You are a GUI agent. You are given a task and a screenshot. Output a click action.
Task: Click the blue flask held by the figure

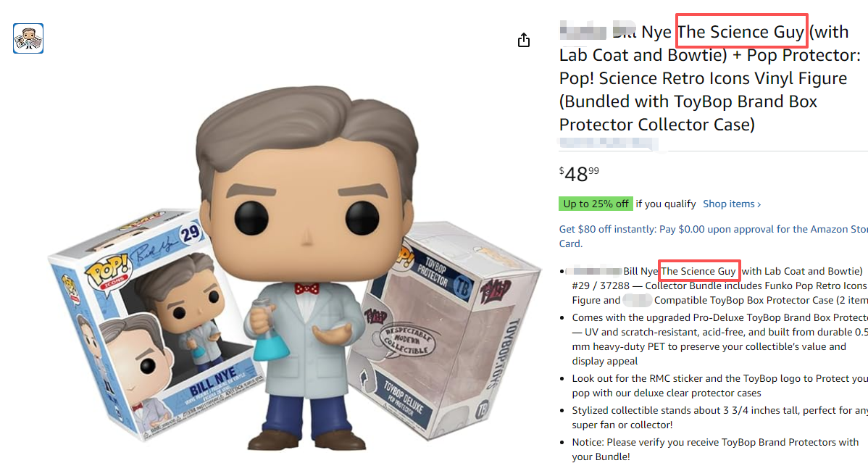[270, 332]
